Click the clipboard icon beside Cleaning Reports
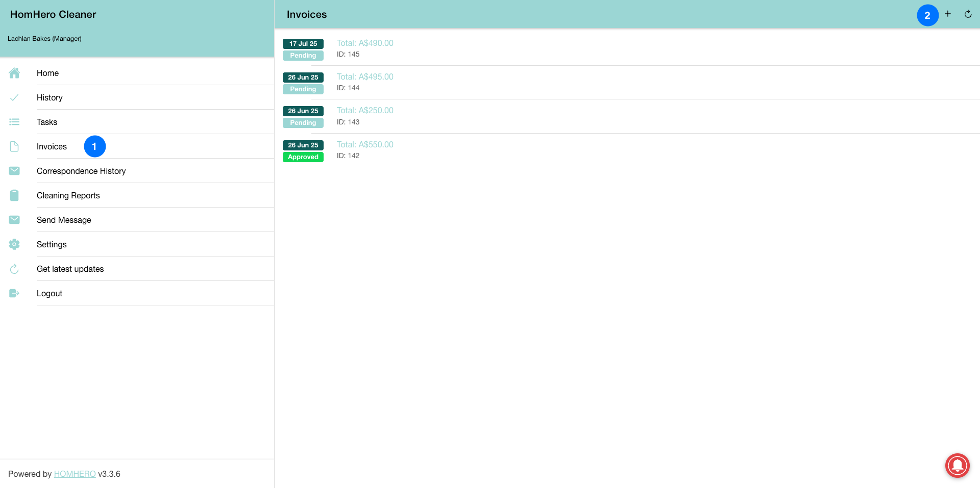The width and height of the screenshot is (980, 488). click(14, 195)
